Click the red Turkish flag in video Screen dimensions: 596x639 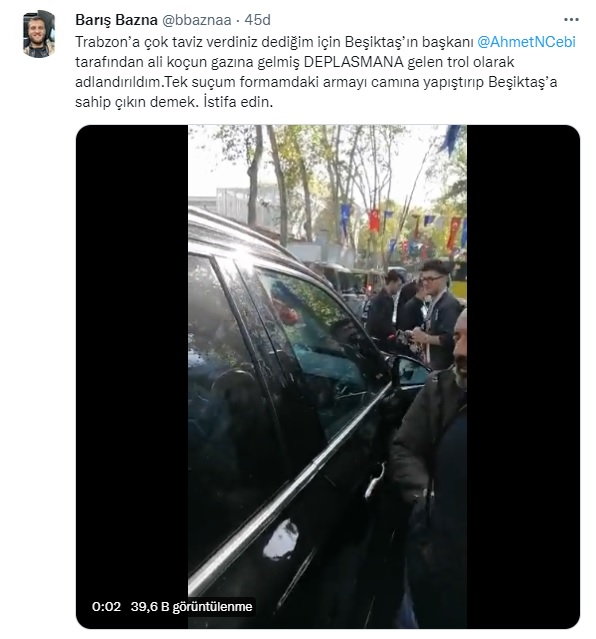coord(374,220)
